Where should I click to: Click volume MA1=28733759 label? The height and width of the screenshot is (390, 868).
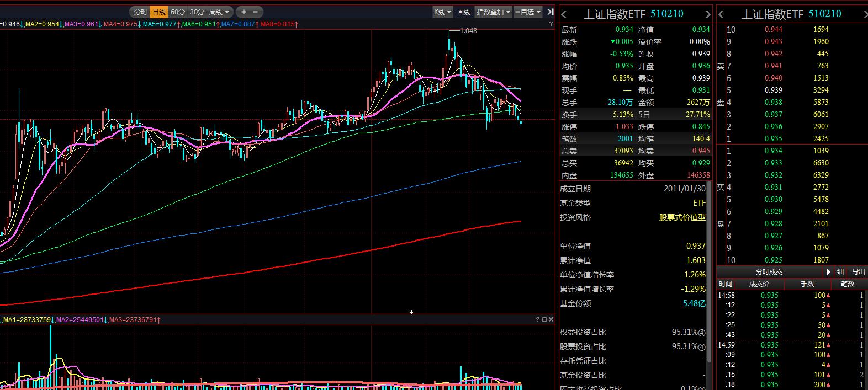29,319
